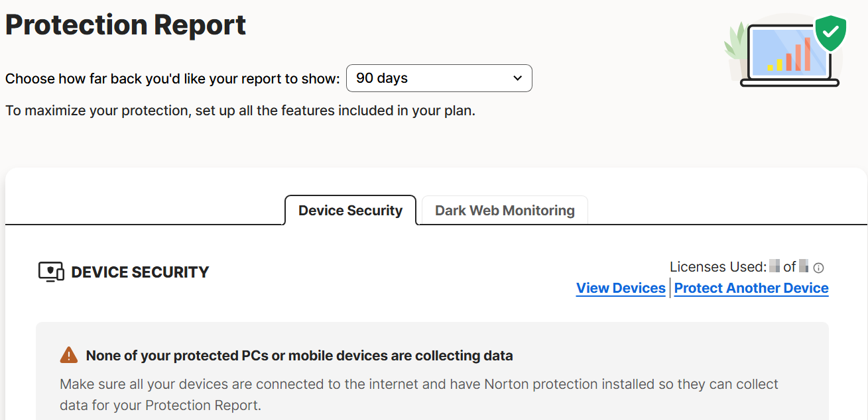Click the Protection Report page heading
Image resolution: width=868 pixels, height=420 pixels.
[125, 25]
